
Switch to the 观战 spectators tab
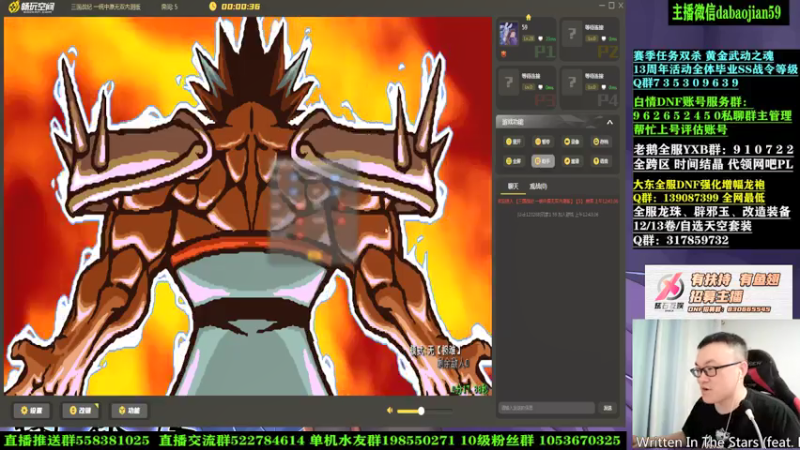538,186
